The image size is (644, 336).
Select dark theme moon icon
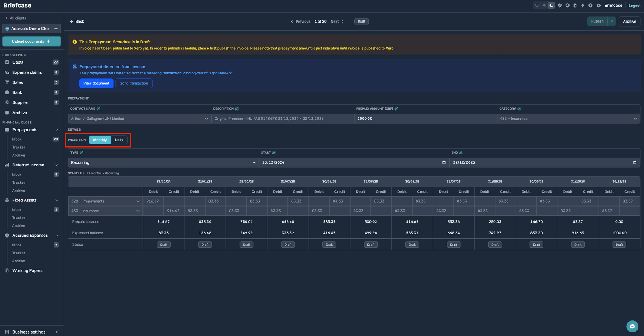click(551, 6)
